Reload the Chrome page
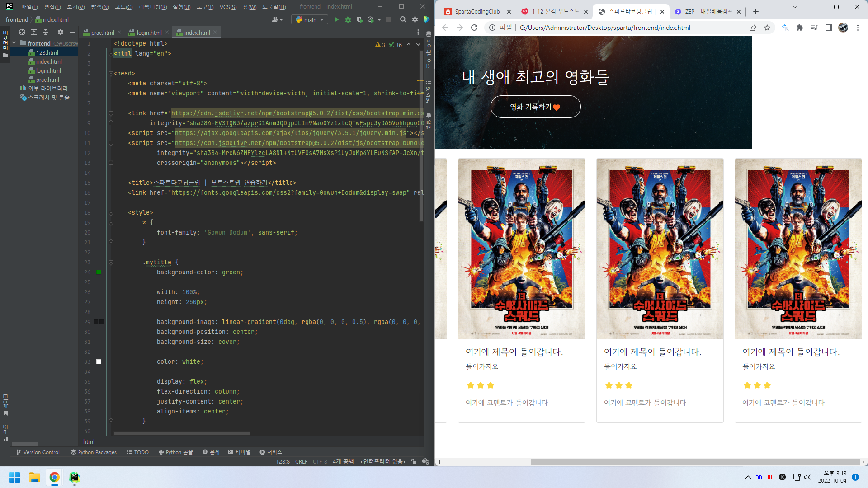The width and height of the screenshot is (868, 488). click(474, 28)
